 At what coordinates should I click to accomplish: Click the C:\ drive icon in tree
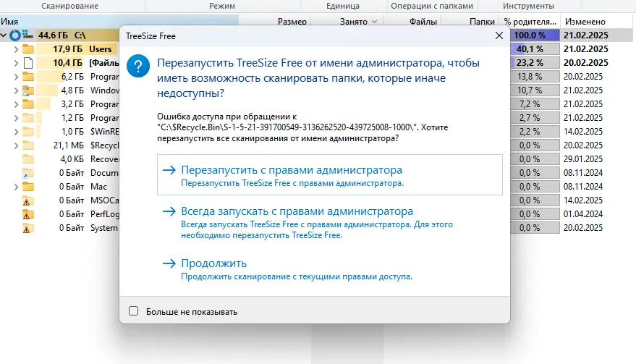(x=27, y=35)
